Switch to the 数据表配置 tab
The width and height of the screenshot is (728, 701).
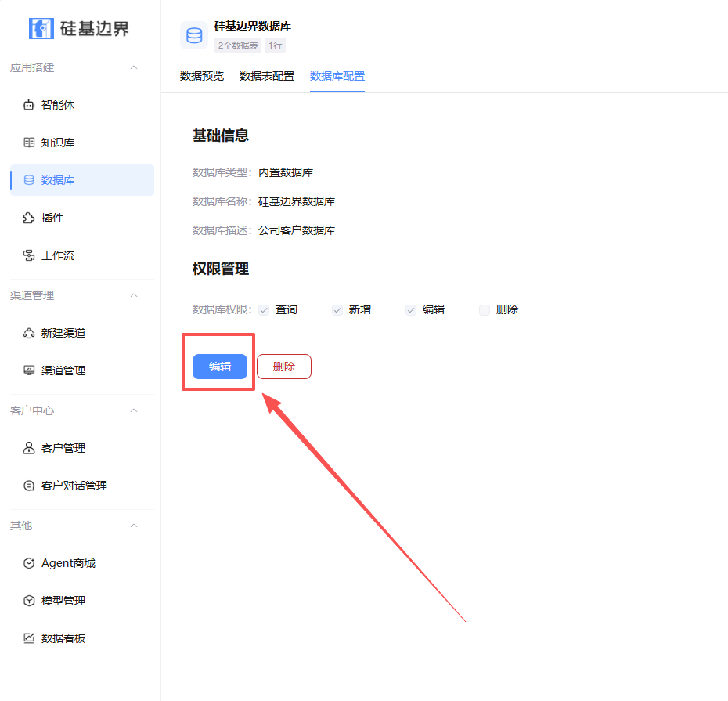coord(267,76)
